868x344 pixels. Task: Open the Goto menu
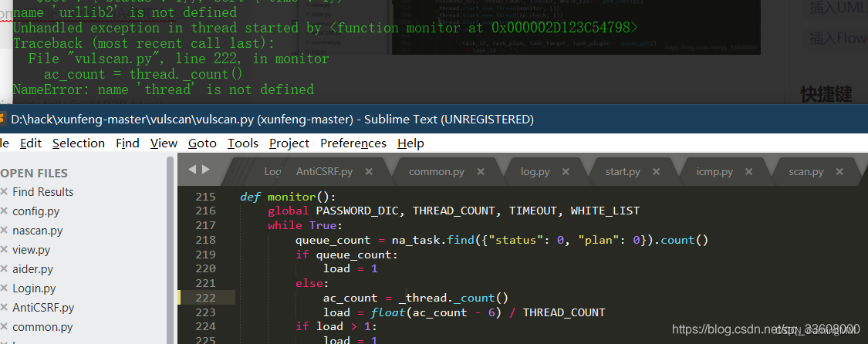[202, 143]
